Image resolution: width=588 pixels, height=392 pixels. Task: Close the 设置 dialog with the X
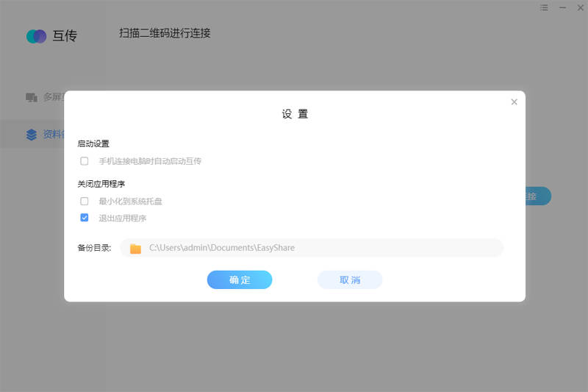[x=514, y=102]
